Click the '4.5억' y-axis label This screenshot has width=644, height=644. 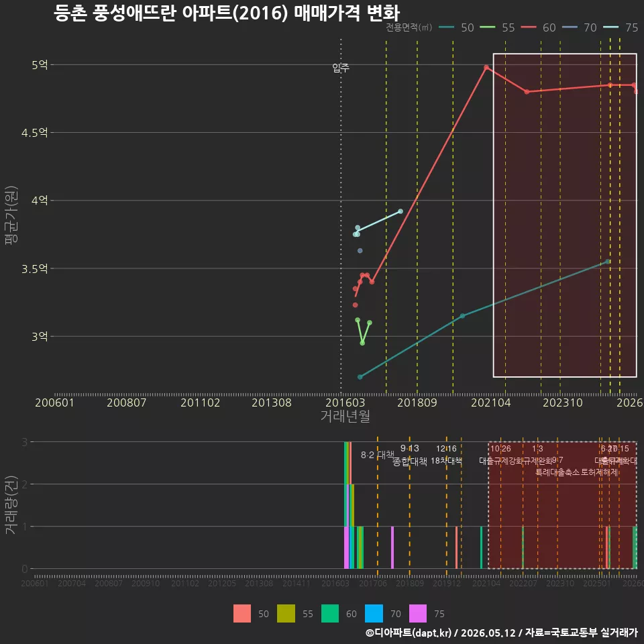pos(35,133)
